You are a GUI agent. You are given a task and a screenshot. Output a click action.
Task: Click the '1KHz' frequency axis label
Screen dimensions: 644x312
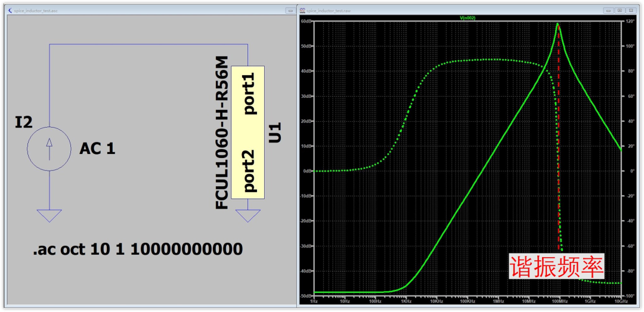(406, 301)
